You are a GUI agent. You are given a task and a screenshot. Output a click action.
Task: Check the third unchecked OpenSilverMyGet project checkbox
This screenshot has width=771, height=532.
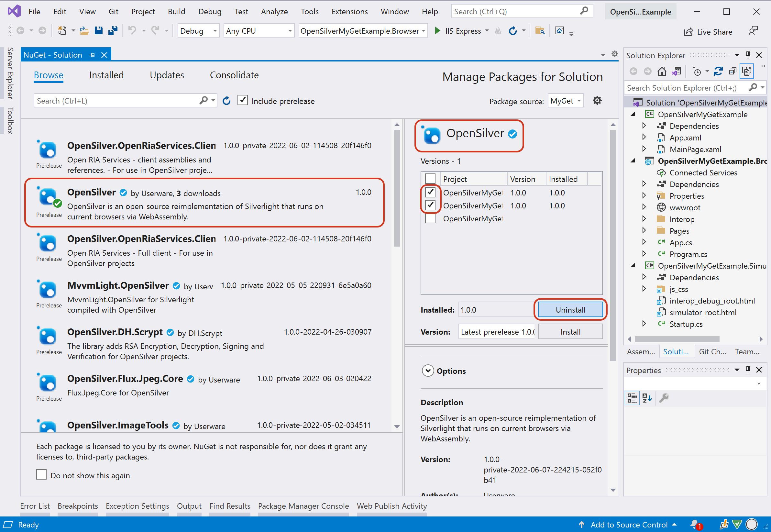[x=430, y=218]
